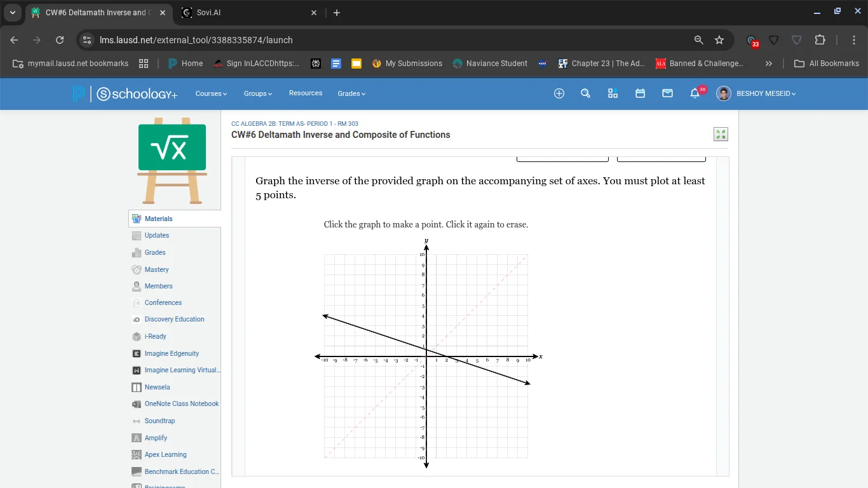Click the address bar URL field
Screen dimensions: 868x488
coord(254,39)
